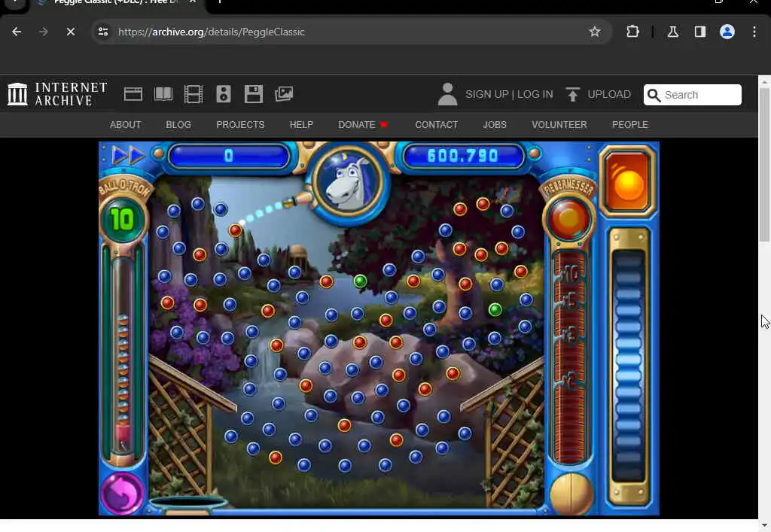Open the Texts book icon
This screenshot has height=532, width=771.
pyautogui.click(x=163, y=94)
